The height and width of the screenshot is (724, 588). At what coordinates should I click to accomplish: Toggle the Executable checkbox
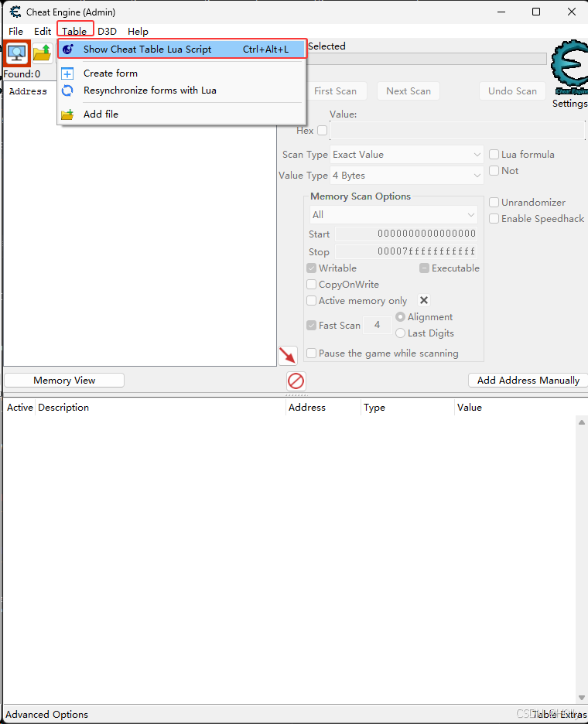click(424, 268)
